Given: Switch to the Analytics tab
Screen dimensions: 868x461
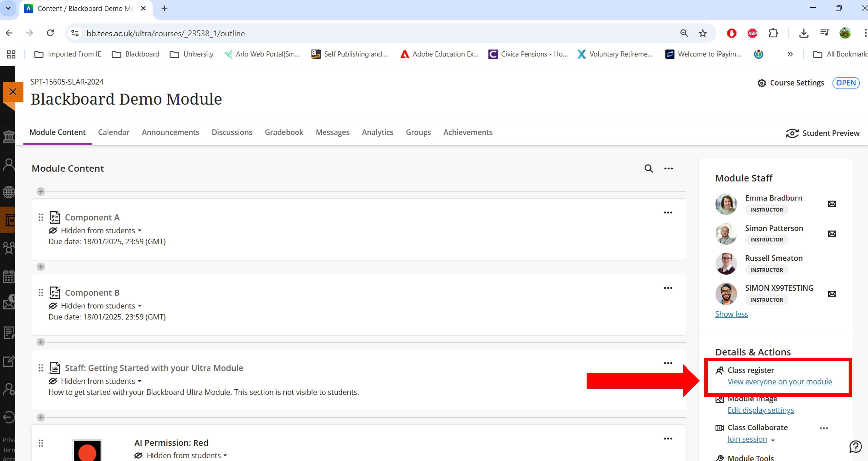Looking at the screenshot, I should (377, 132).
